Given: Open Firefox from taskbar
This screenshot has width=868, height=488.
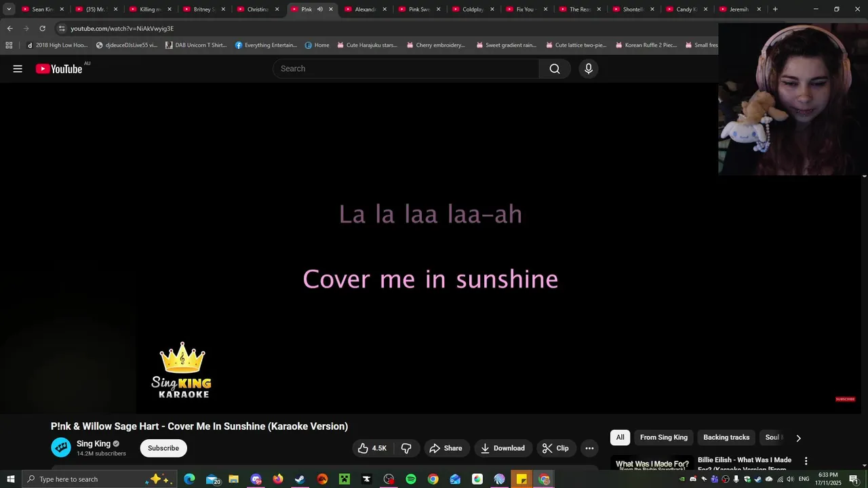Looking at the screenshot, I should (278, 479).
